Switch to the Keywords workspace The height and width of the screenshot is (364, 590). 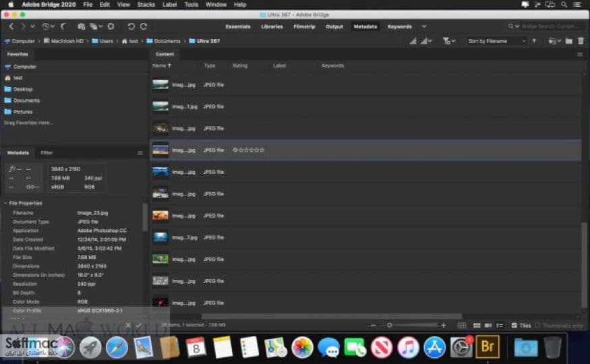[x=400, y=27]
